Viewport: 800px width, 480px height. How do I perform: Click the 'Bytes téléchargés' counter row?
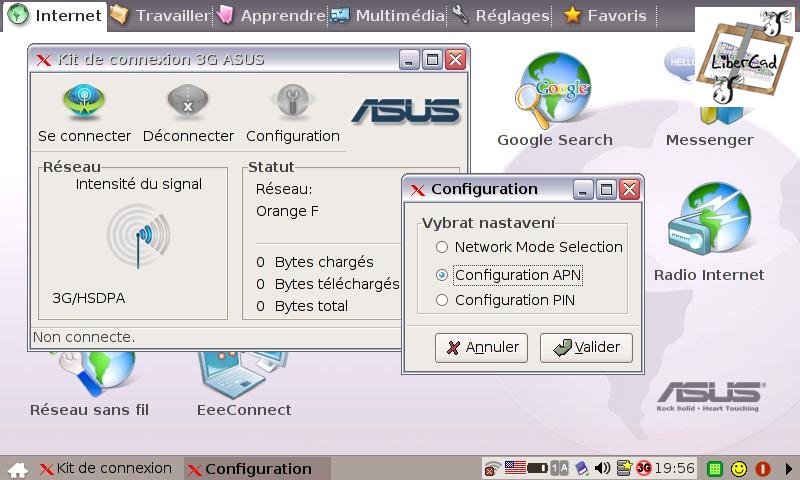(x=328, y=284)
